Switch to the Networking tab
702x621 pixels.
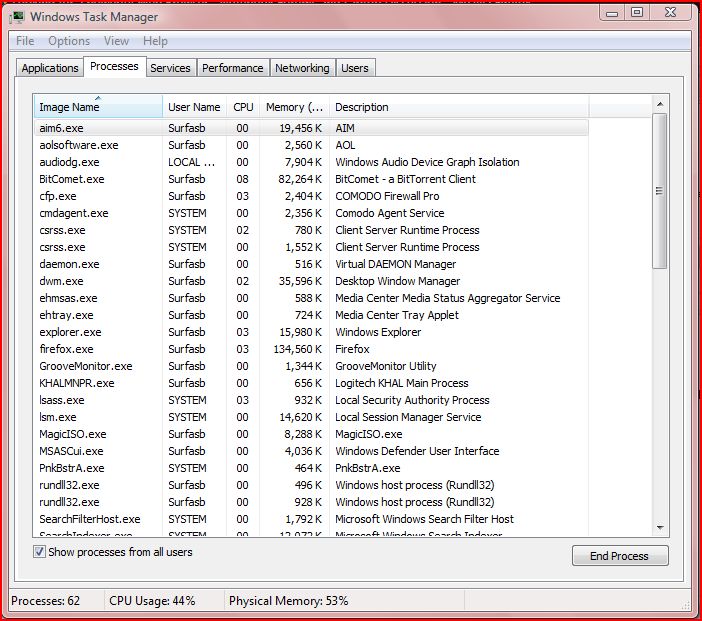coord(302,68)
